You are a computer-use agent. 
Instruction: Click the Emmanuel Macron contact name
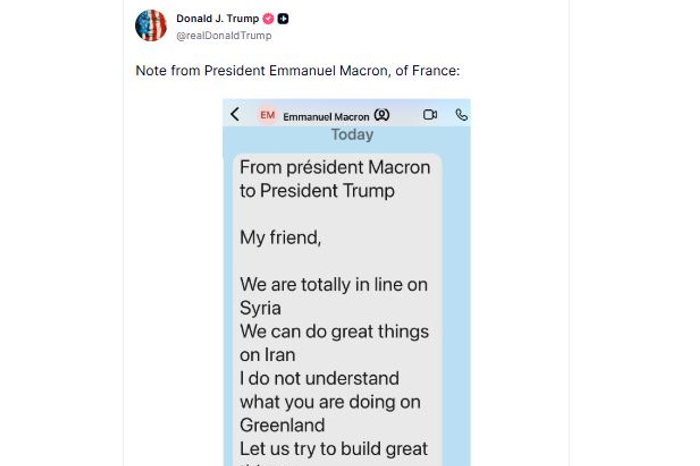coord(326,117)
